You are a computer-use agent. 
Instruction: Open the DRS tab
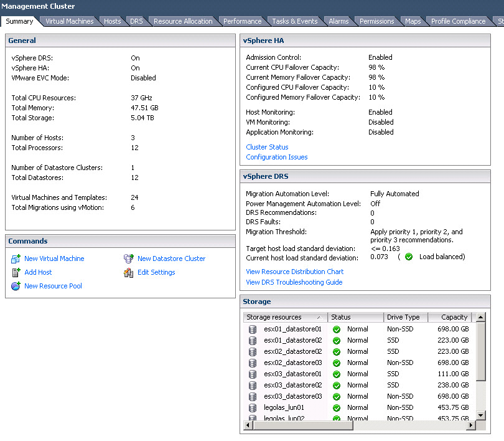[x=136, y=21]
